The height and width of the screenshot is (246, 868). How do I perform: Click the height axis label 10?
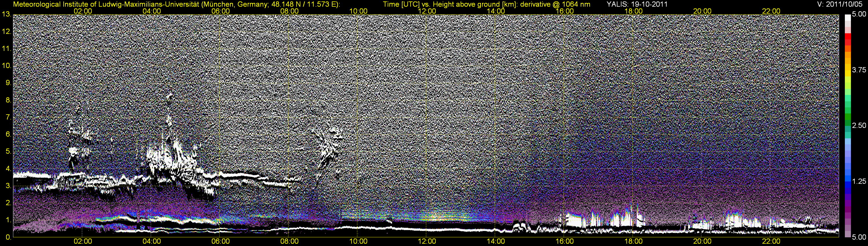coord(6,66)
